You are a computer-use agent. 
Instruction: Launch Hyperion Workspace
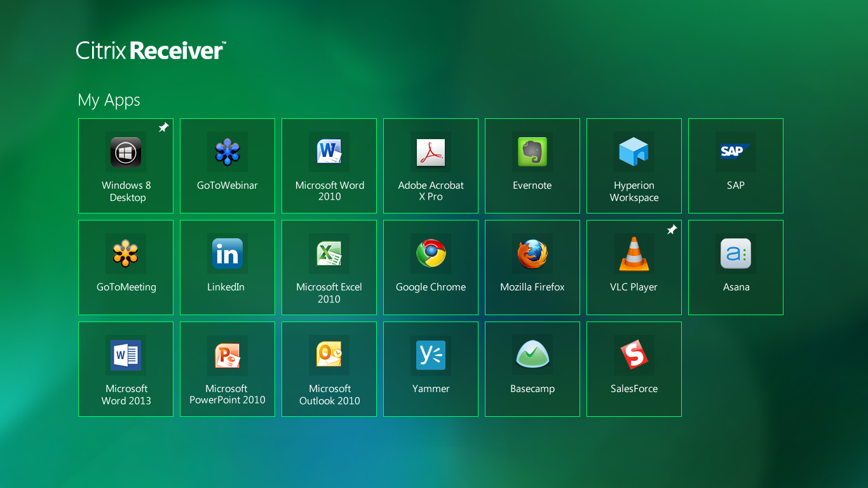coord(634,165)
